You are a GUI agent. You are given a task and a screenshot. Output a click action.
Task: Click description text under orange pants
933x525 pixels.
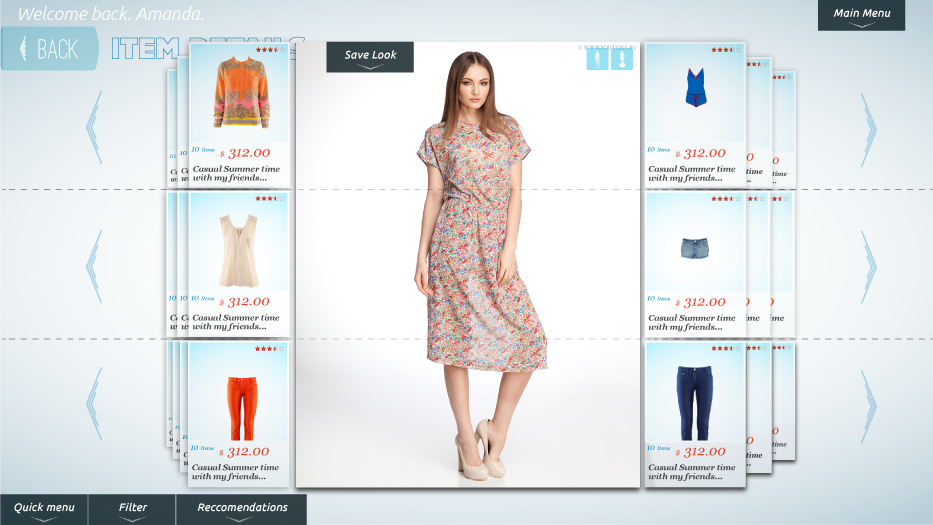(x=236, y=472)
